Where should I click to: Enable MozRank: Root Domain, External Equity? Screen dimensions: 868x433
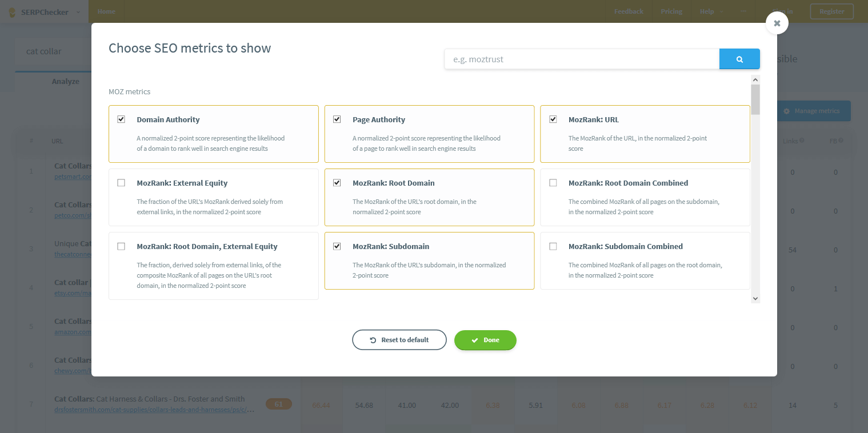(x=121, y=246)
